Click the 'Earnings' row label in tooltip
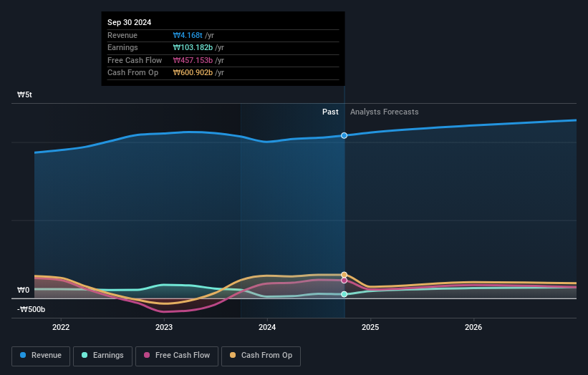The image size is (588, 375). click(x=122, y=47)
